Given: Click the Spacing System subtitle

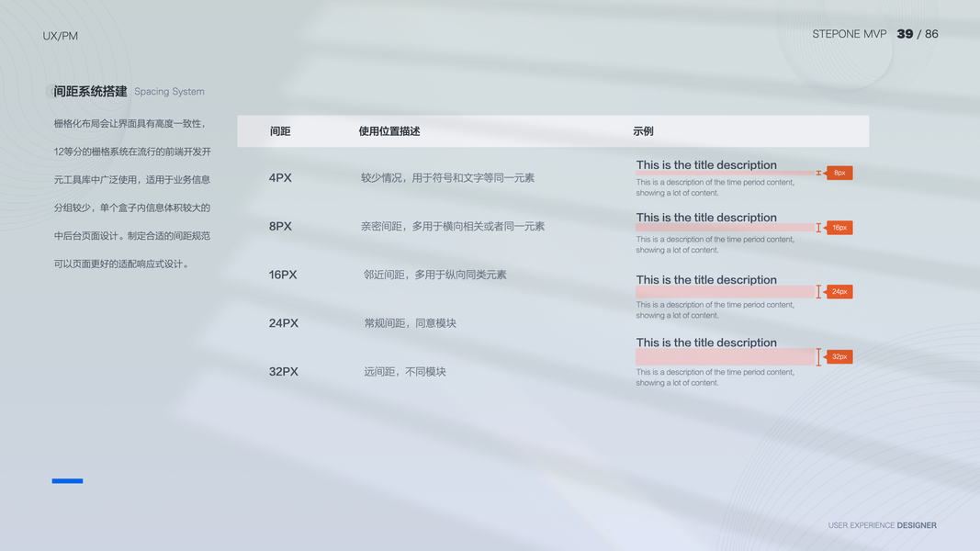Looking at the screenshot, I should tap(169, 91).
